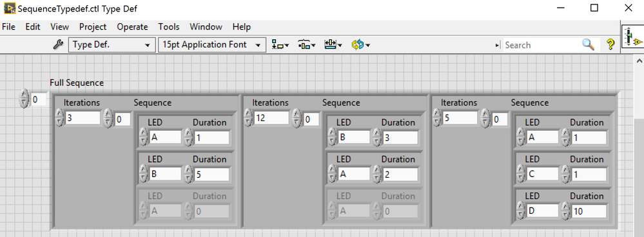Click the first cluster's LED field showing A
This screenshot has height=237, width=644.
165,137
